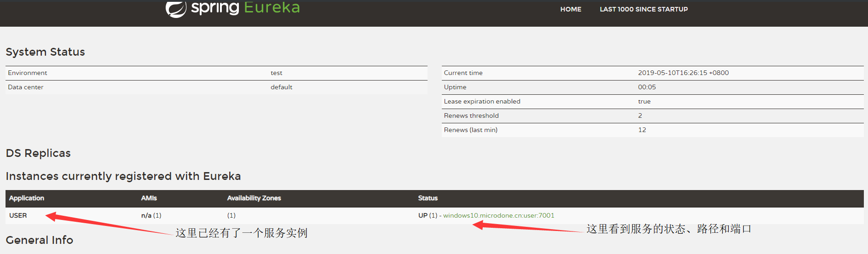The image size is (868, 254).
Task: Select the (1) availability zones cell
Action: click(x=231, y=215)
